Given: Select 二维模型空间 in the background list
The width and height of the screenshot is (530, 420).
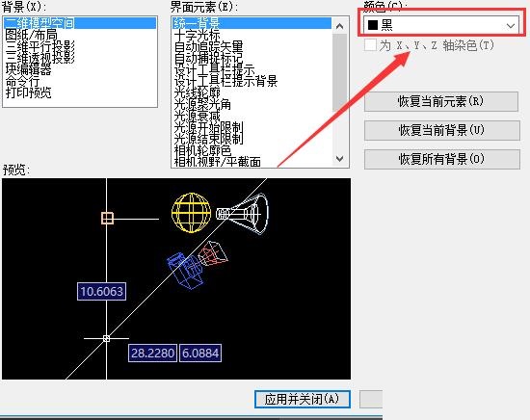Looking at the screenshot, I should pos(80,23).
